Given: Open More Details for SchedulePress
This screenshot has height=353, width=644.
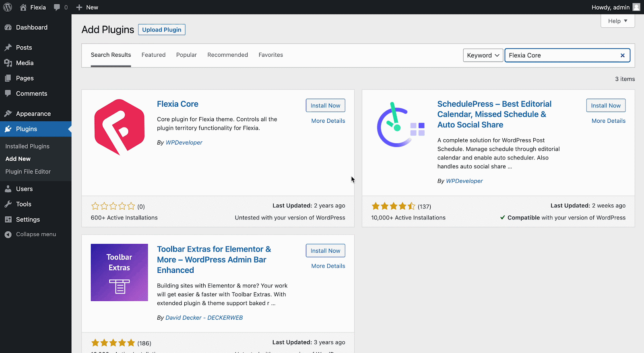Looking at the screenshot, I should pyautogui.click(x=609, y=121).
